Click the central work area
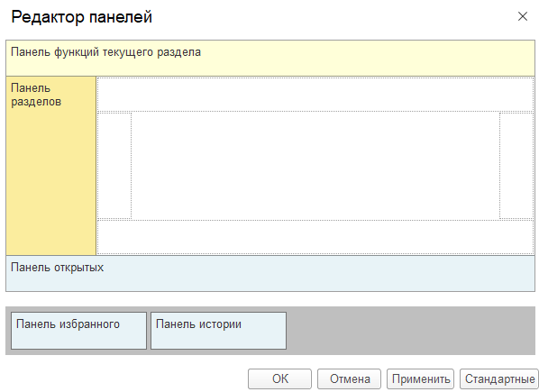 click(315, 166)
